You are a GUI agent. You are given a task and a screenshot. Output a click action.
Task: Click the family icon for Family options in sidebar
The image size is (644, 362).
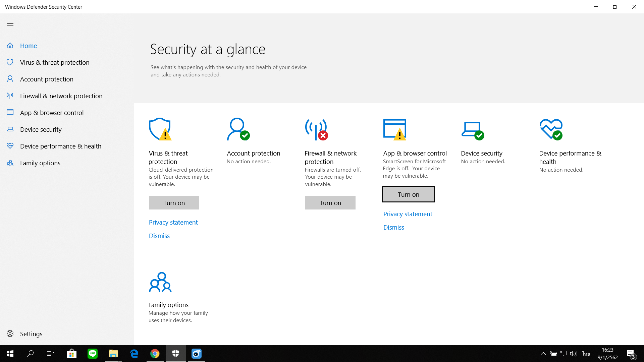pyautogui.click(x=10, y=163)
